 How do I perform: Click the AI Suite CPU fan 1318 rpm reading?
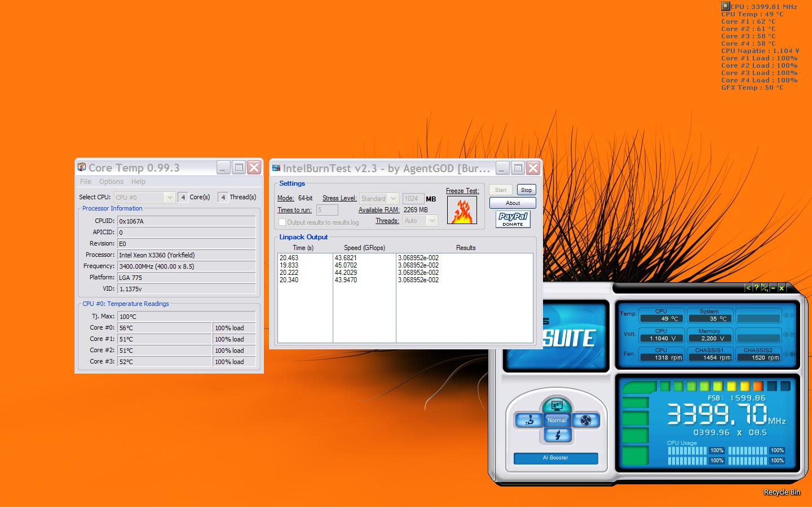pos(661,357)
